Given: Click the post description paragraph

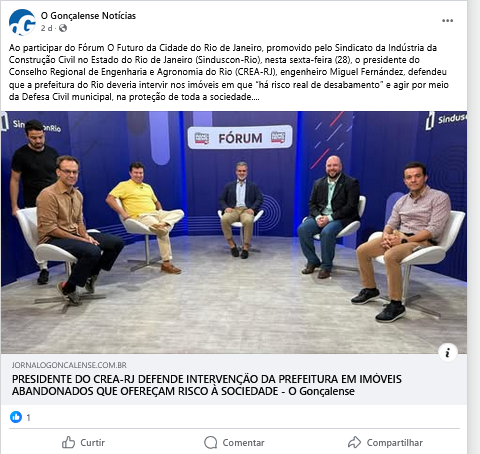Looking at the screenshot, I should [x=229, y=72].
